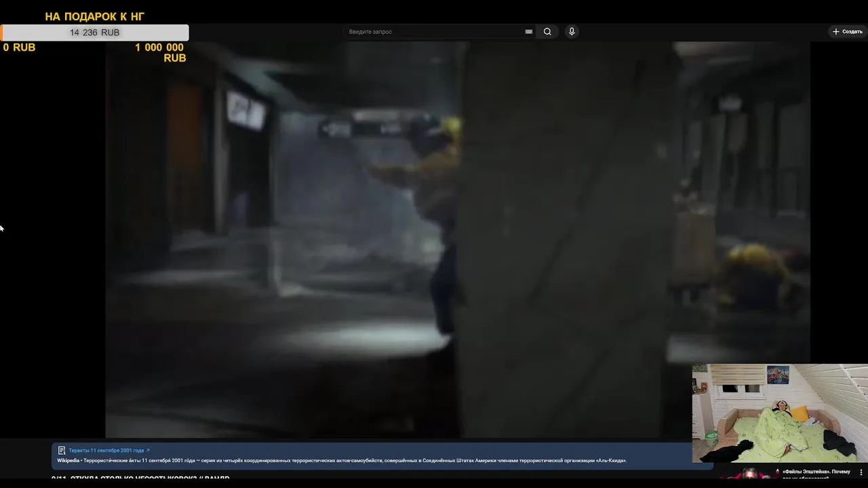Click the "1 000 000 RUB" goal target text

tap(160, 53)
